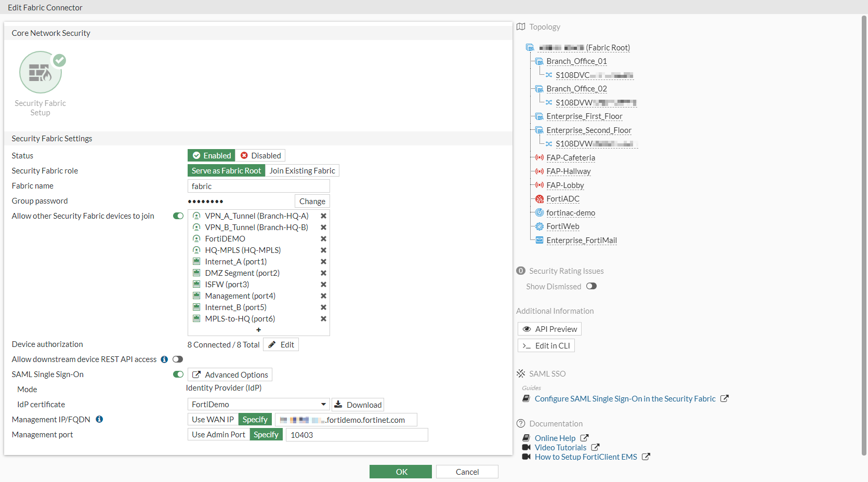The height and width of the screenshot is (482, 868).
Task: Toggle Allow downstream device REST API access
Action: (x=178, y=359)
